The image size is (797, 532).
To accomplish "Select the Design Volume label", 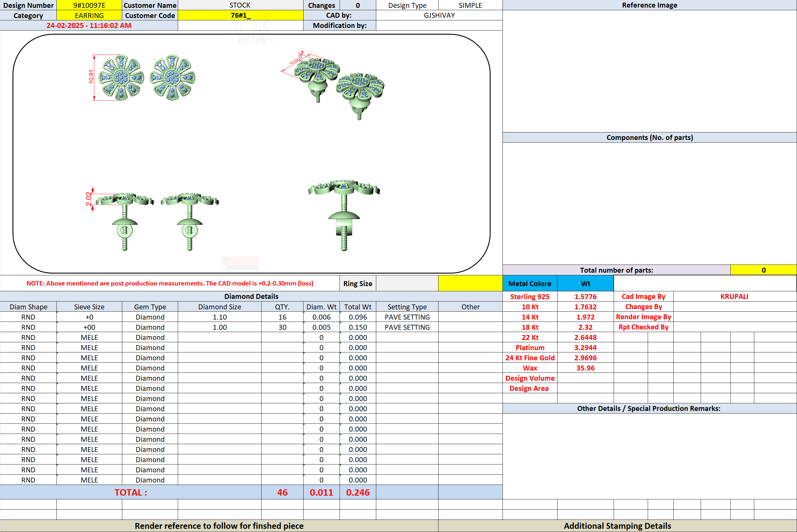I will pos(530,378).
